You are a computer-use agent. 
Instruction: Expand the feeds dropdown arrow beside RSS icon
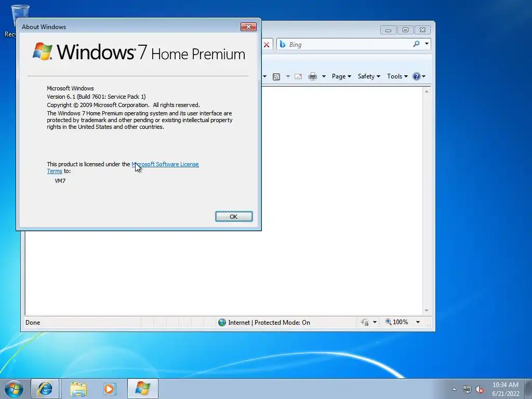click(288, 76)
